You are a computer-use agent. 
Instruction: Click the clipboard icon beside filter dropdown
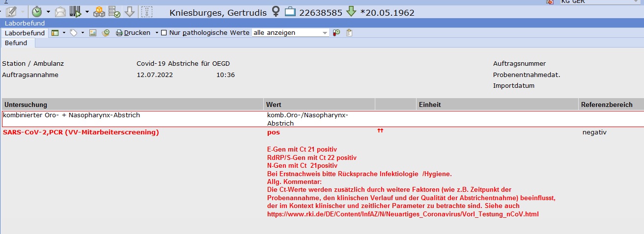349,33
